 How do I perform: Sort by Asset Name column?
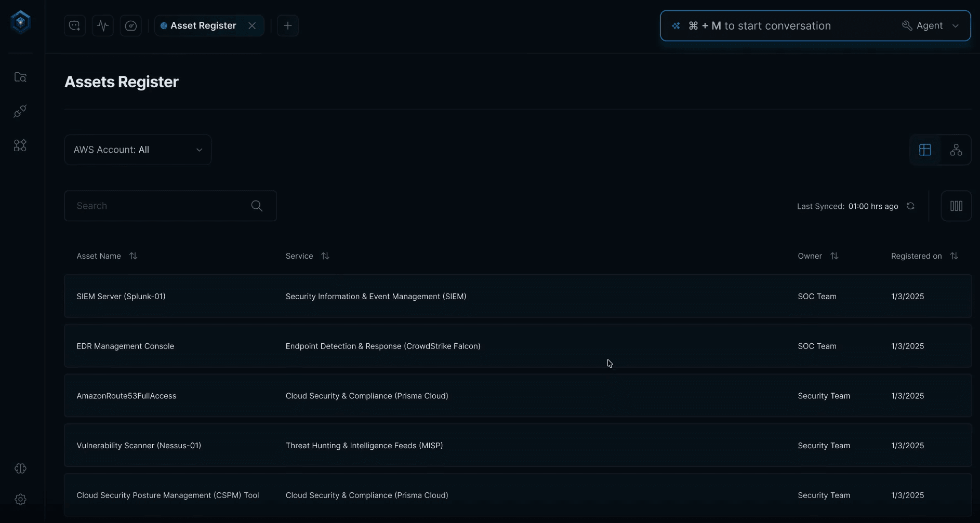133,256
